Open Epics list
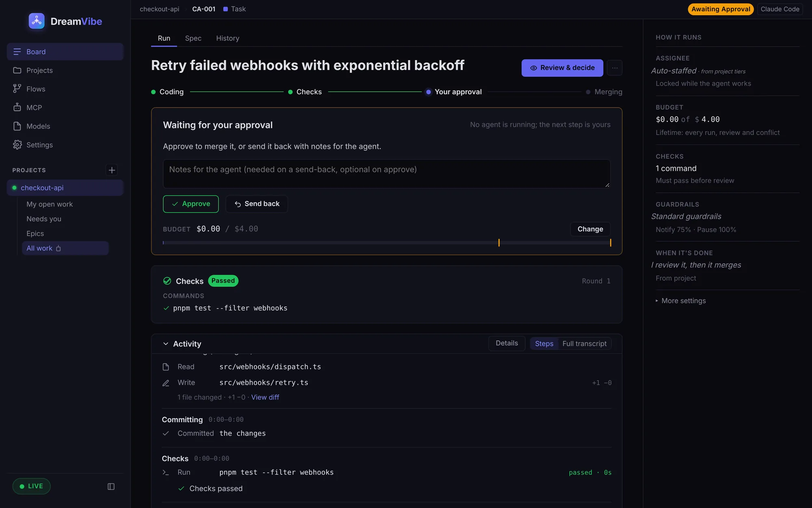Screen dimensions: 812x508 (35, 233)
